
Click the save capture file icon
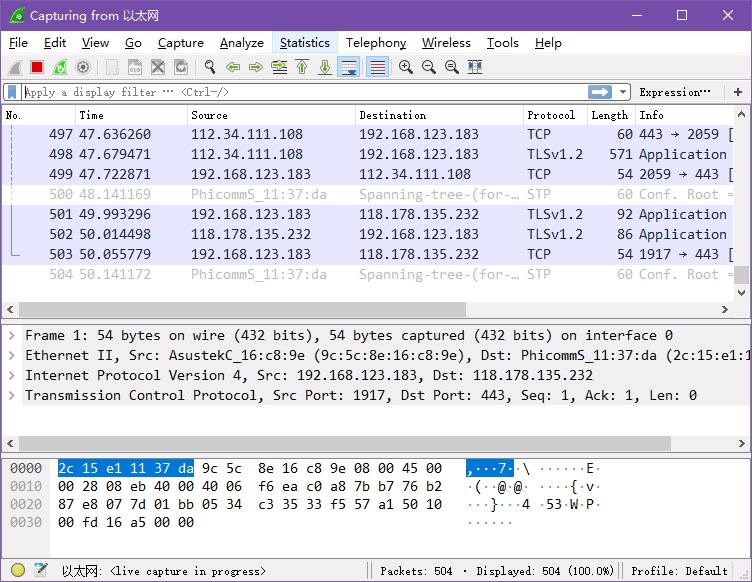135,67
